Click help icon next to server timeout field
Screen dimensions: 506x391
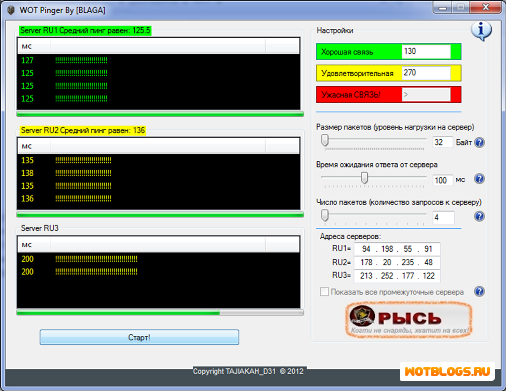pyautogui.click(x=479, y=179)
